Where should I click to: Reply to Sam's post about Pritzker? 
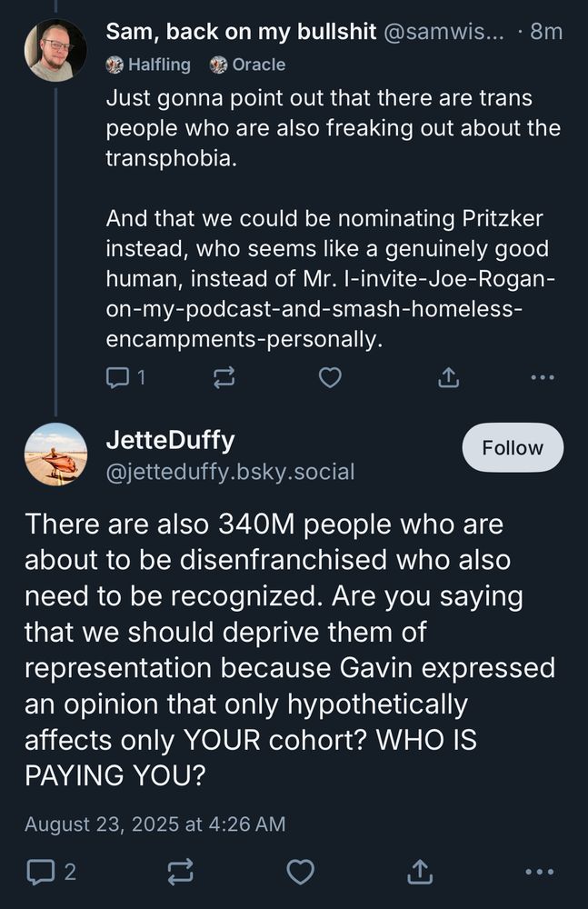(119, 376)
